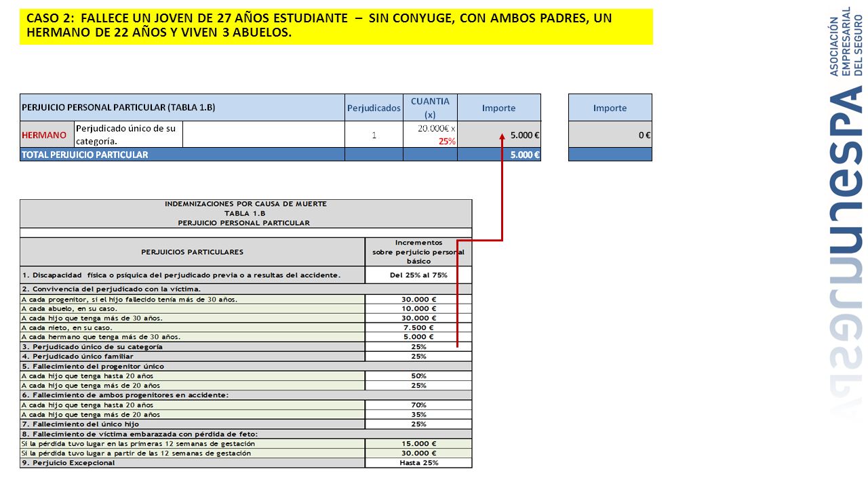
Task: Click the '70%' value
Action: (418, 405)
